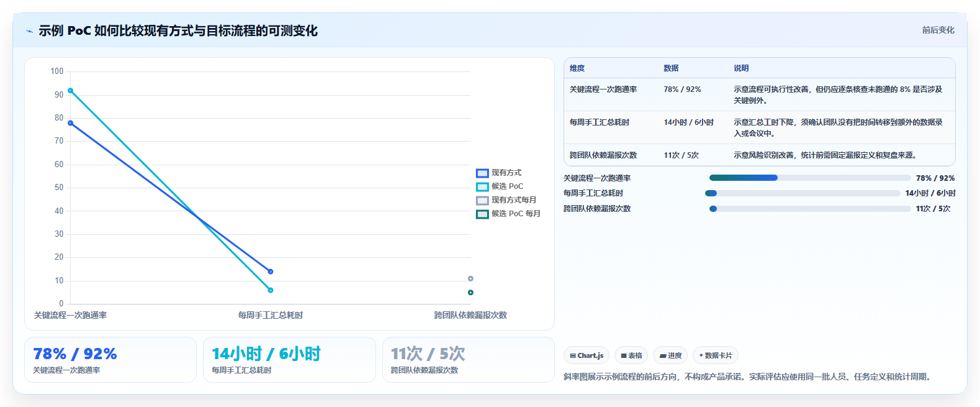Toggle the 候选 PoC legend item
980x407 pixels.
click(500, 186)
